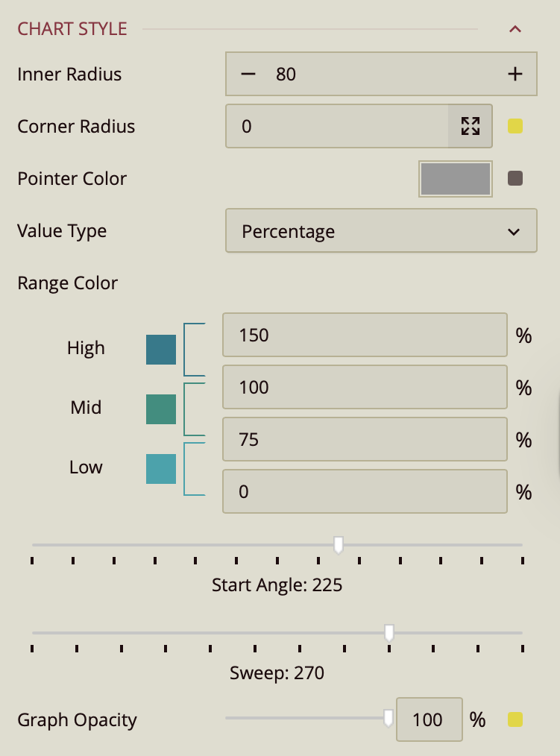Pick the Low range color swatch
The image size is (560, 756).
coord(161,469)
